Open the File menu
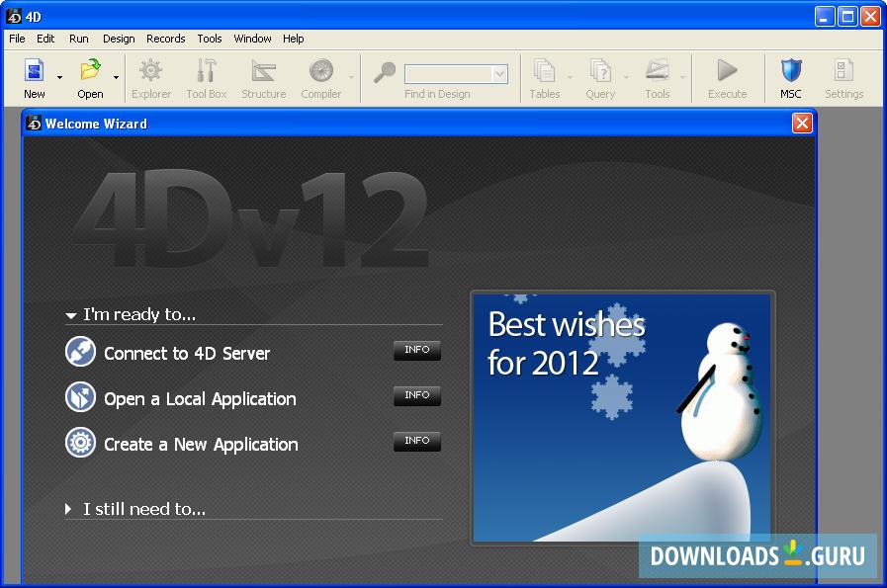Viewport: 887px width, 588px height. click(x=17, y=39)
